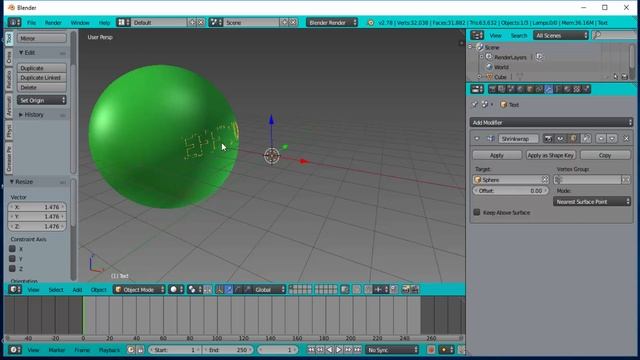
Task: Collapse the Edit panel in tool shelf
Action: [27, 53]
